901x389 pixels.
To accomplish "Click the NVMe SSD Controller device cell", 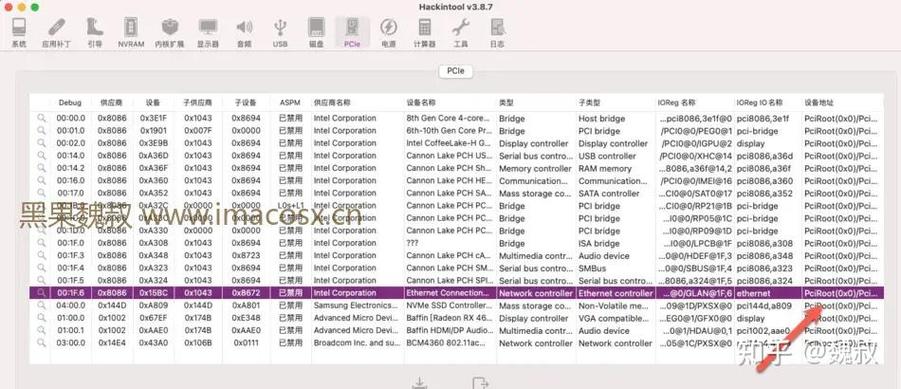I will click(x=448, y=306).
